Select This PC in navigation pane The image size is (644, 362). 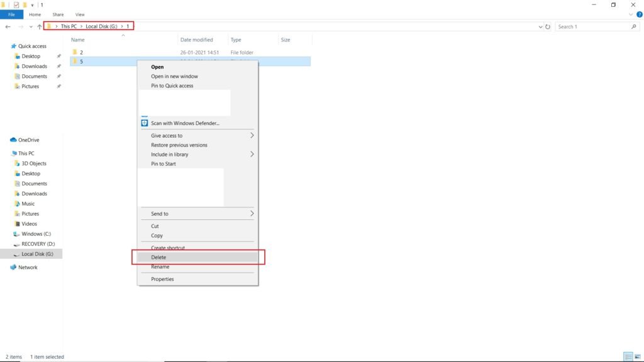tap(26, 153)
